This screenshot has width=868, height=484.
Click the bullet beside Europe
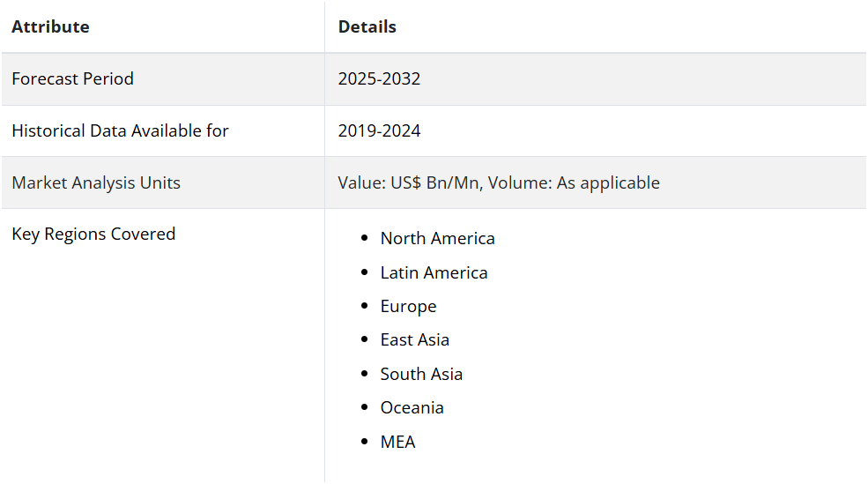point(364,306)
